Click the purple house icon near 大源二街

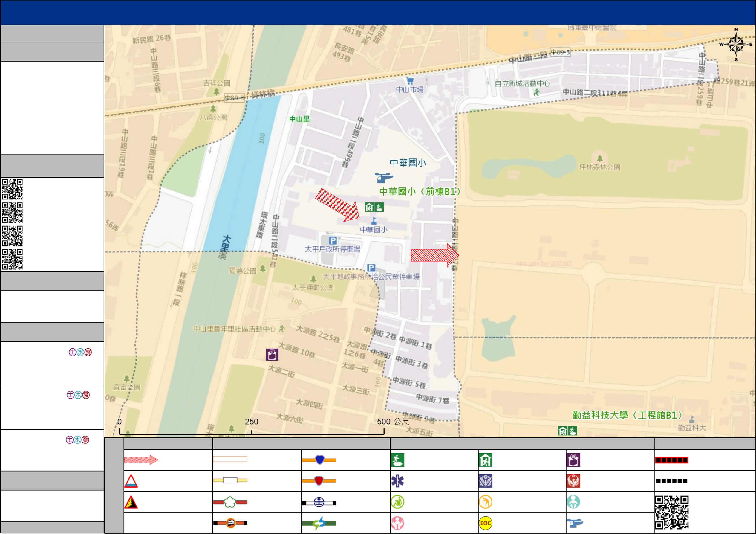click(272, 355)
